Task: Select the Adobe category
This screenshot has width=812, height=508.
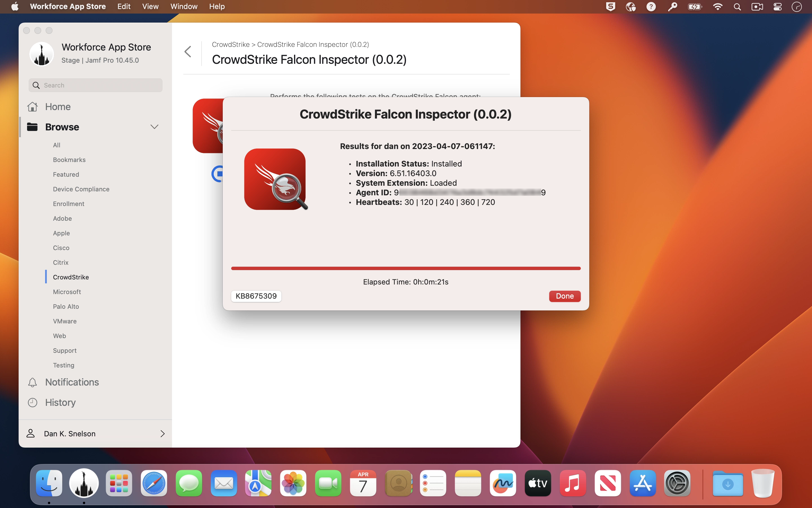Action: (x=62, y=218)
